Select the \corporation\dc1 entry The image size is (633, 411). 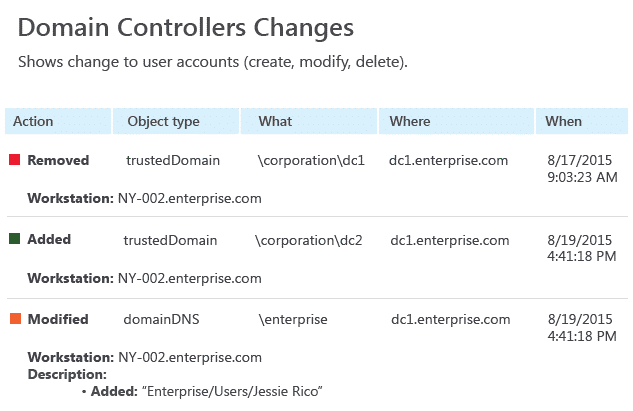[311, 161]
